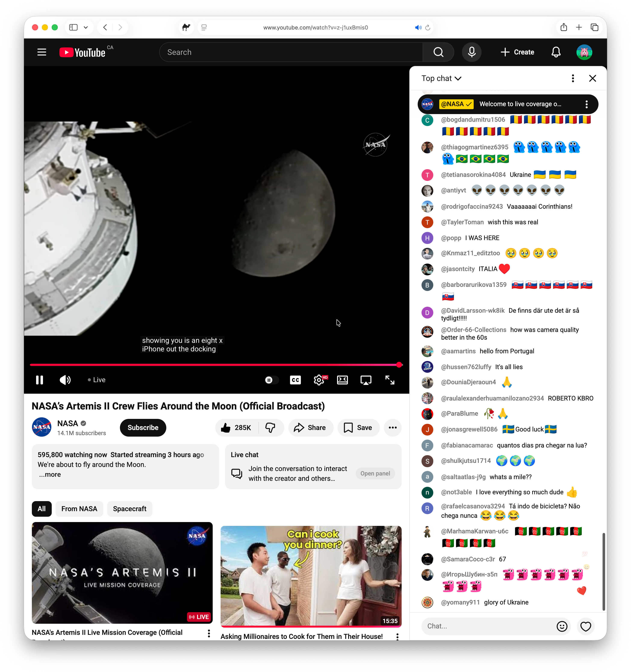This screenshot has width=631, height=672.
Task: Open options menu for Artemis II Live Mission video
Action: 209,634
